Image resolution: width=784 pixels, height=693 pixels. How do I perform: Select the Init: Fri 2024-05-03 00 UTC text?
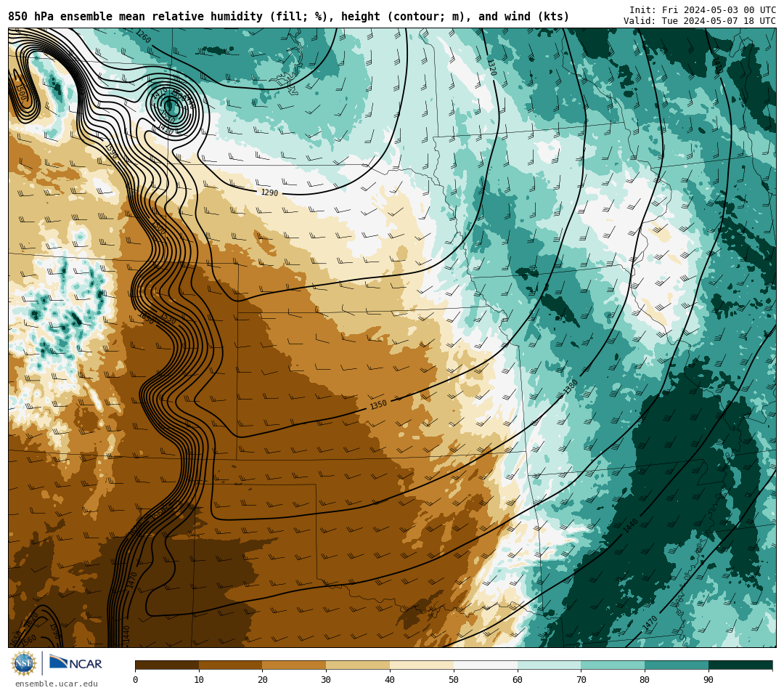pos(703,10)
